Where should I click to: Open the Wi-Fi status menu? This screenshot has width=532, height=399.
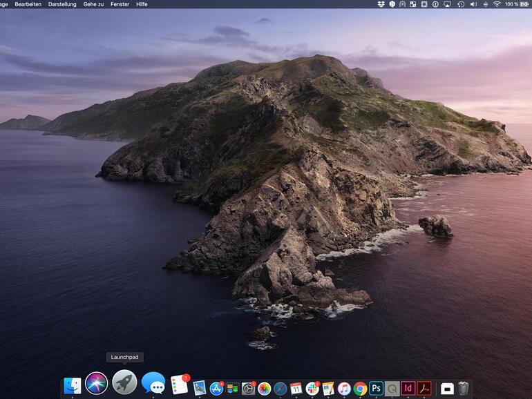click(x=497, y=4)
